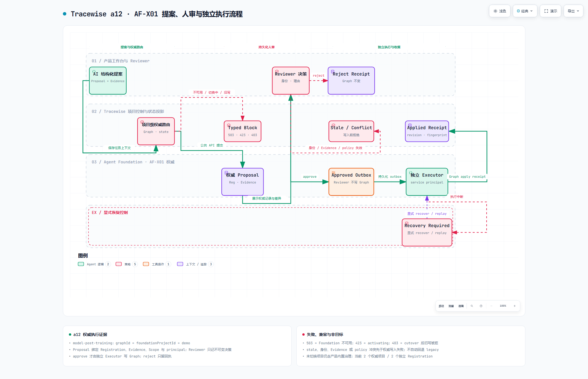This screenshot has width=588, height=379.
Task: Zoom out with the minus icon
Action: click(x=491, y=306)
